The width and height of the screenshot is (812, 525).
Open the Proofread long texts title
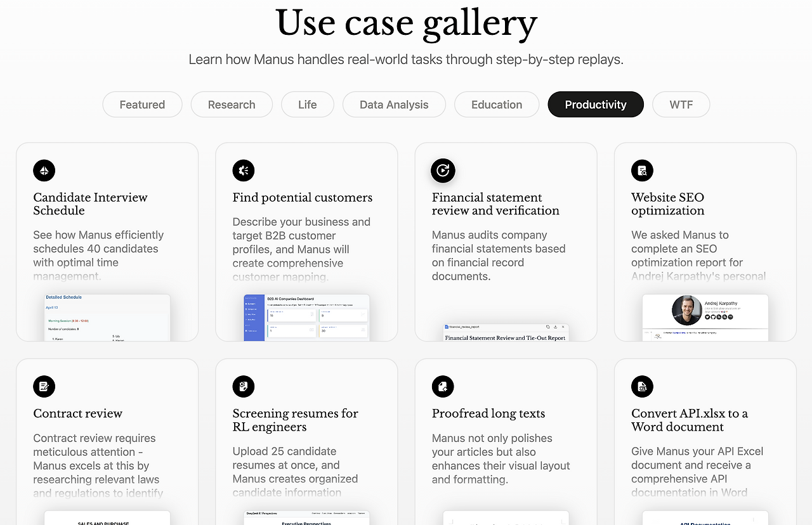[488, 414]
